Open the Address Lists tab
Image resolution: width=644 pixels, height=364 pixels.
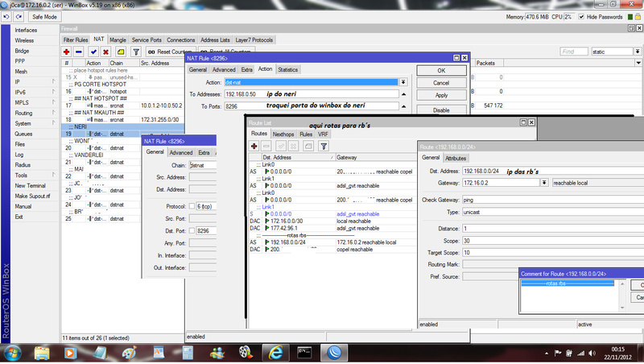(215, 39)
